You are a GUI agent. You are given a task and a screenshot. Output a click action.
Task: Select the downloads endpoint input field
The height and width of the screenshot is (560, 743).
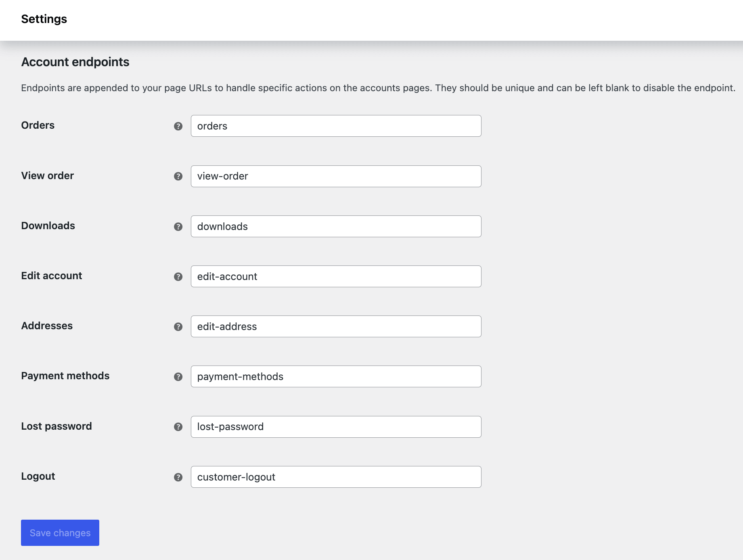click(x=336, y=226)
